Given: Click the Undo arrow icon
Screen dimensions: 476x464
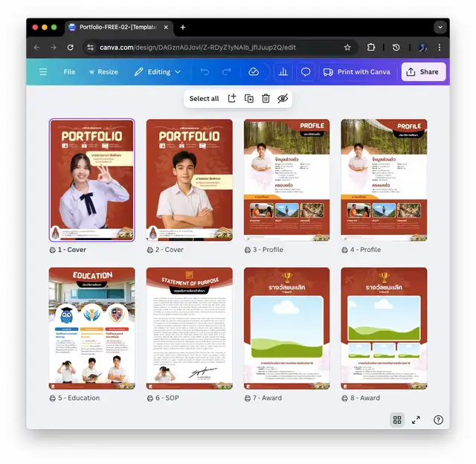Looking at the screenshot, I should click(x=205, y=72).
